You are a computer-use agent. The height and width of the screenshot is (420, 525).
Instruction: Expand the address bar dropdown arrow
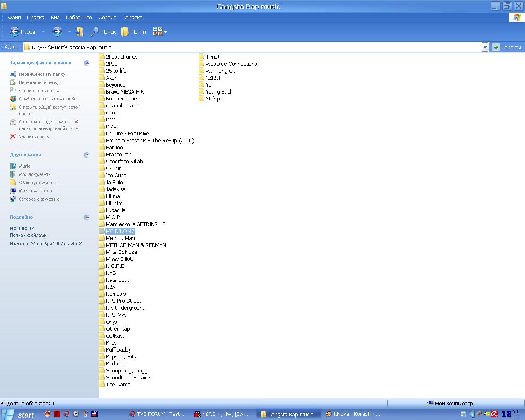pyautogui.click(x=485, y=47)
